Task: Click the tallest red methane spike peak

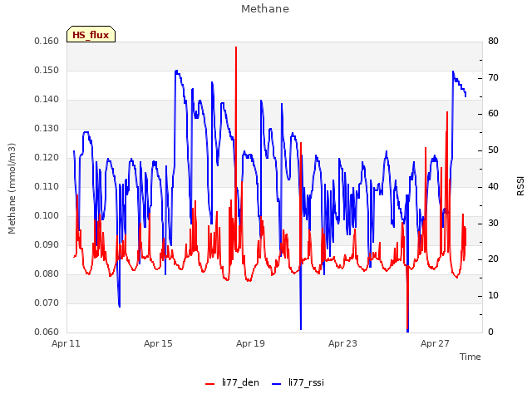Action: [236, 48]
